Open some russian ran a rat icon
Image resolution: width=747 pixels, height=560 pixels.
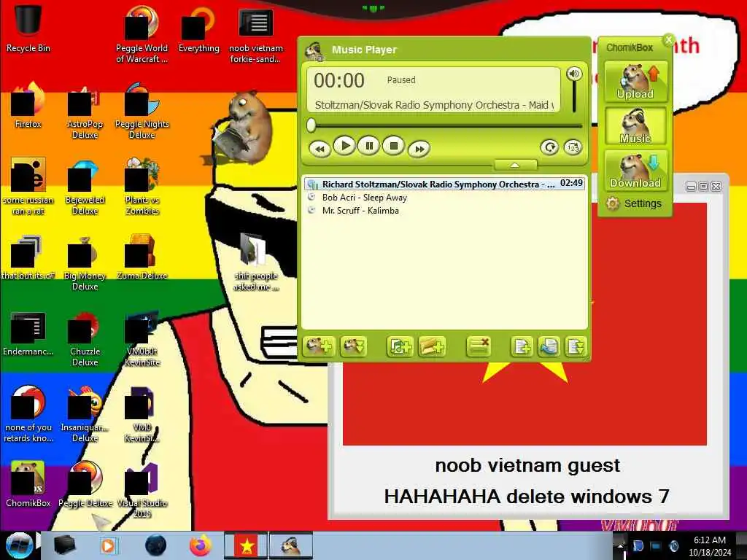click(28, 187)
